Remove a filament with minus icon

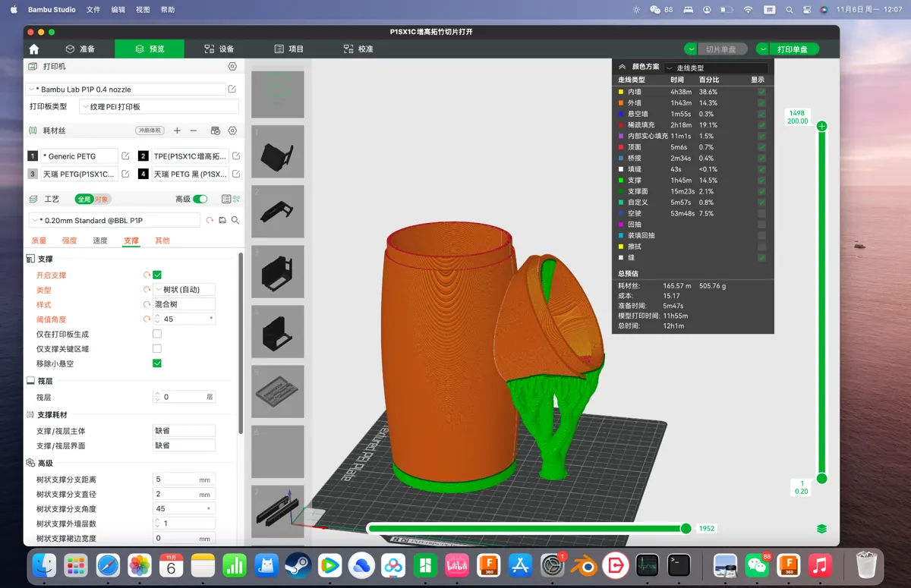pos(194,130)
